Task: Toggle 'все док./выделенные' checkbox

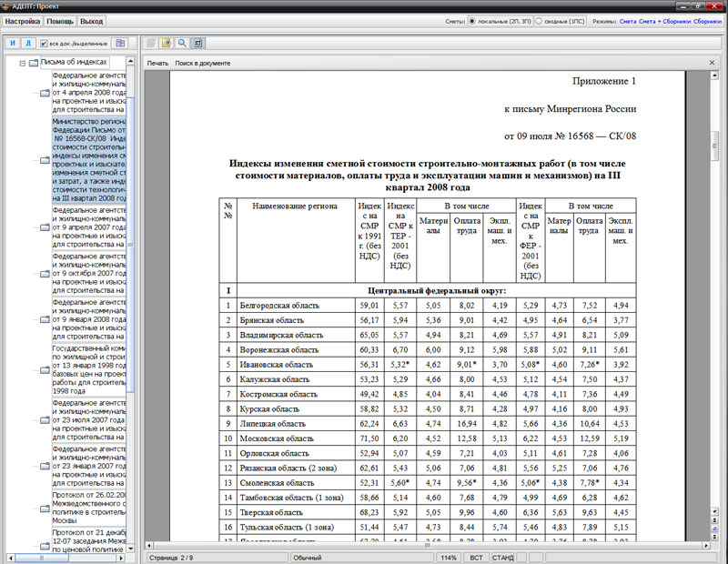Action: pos(44,43)
